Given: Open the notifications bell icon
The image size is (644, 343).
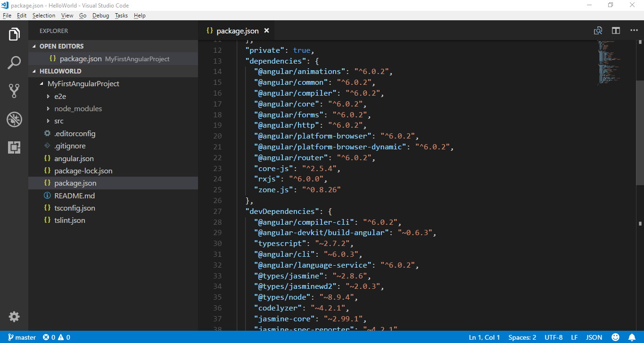Looking at the screenshot, I should tap(632, 337).
